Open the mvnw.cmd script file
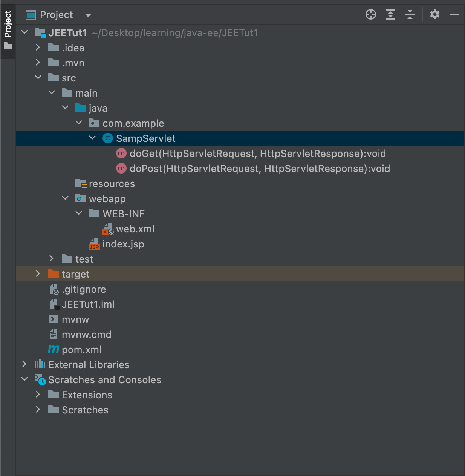This screenshot has width=465, height=476. (x=86, y=334)
